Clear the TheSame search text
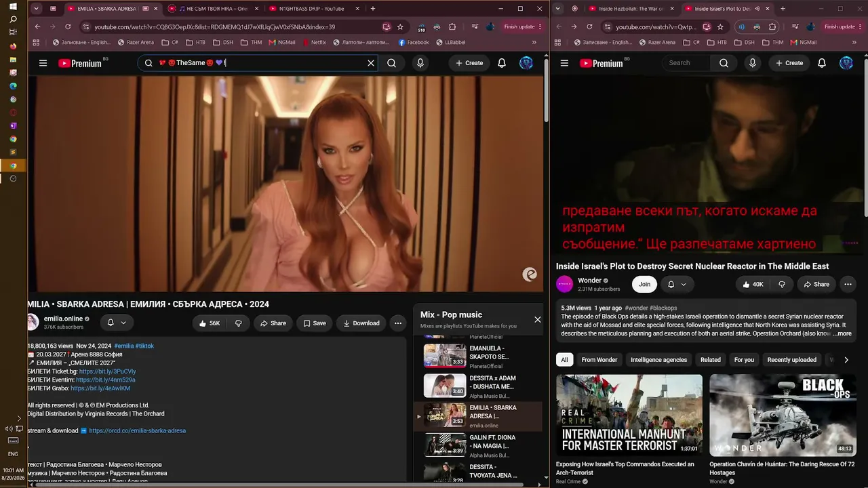The image size is (868, 488). click(x=371, y=63)
